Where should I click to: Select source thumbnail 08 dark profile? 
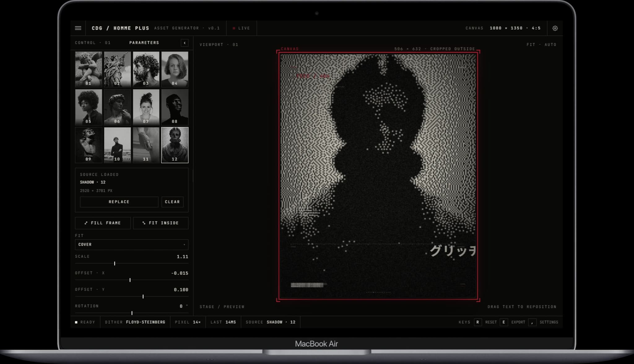coord(175,107)
